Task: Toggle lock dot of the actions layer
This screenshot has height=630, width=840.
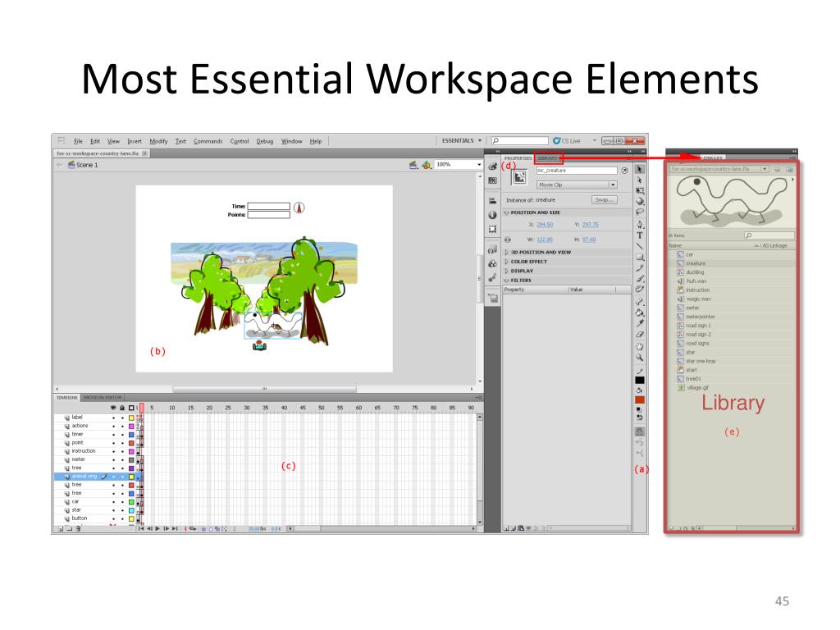Action: [x=122, y=426]
